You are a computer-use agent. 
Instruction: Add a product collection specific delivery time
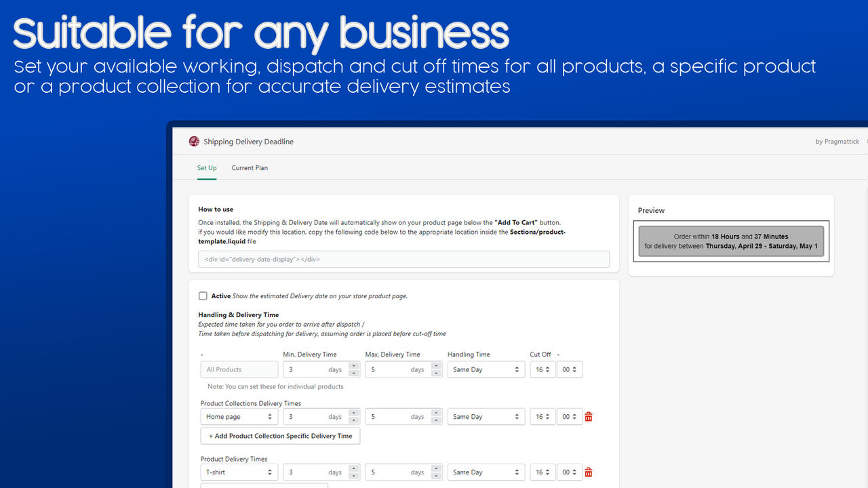tap(280, 436)
